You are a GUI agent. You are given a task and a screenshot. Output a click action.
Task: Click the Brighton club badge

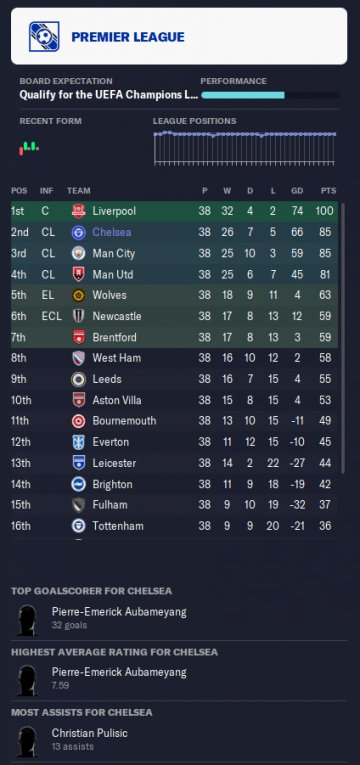click(78, 484)
